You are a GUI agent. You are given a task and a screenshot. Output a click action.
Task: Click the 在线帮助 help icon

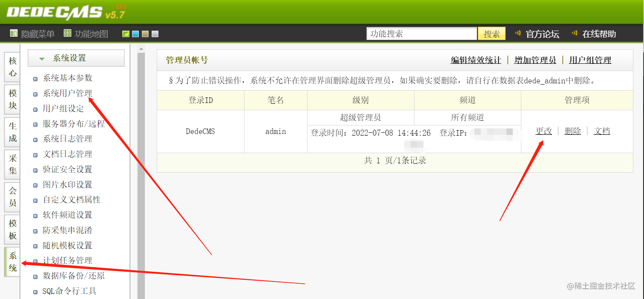[572, 33]
